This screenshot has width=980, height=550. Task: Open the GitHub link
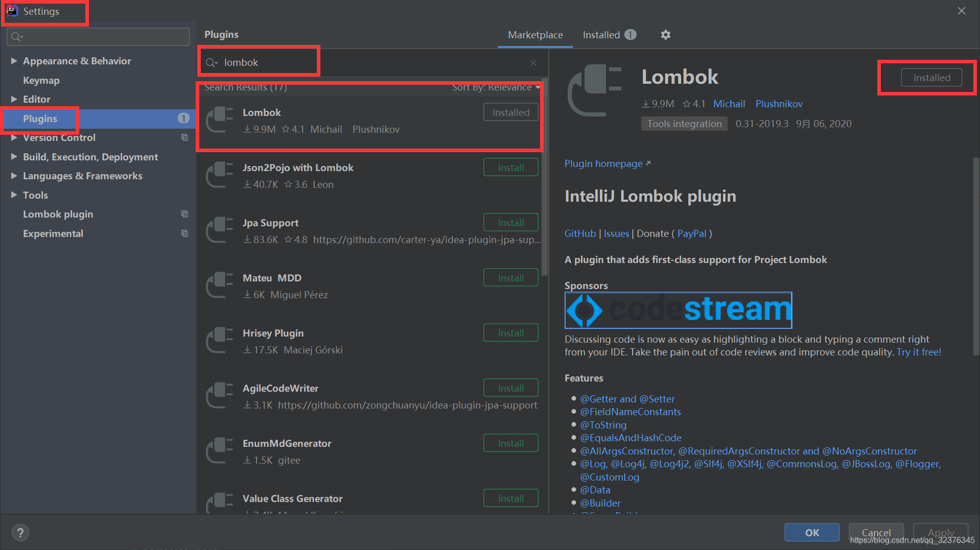point(580,233)
